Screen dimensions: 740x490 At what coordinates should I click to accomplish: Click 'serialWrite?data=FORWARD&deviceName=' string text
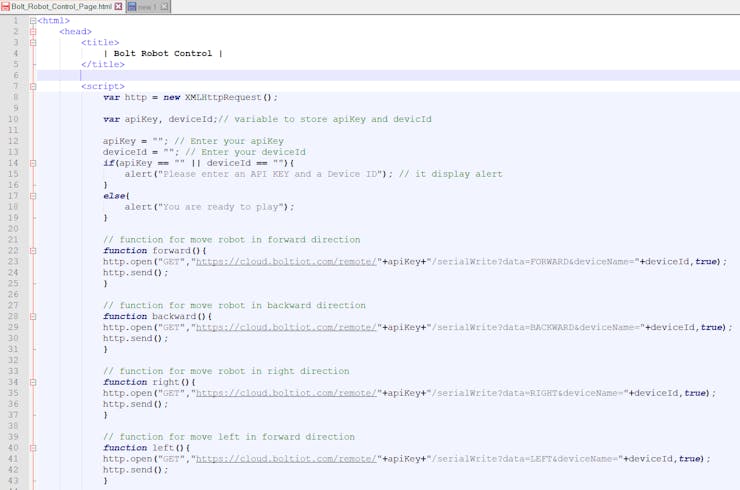tap(535, 262)
